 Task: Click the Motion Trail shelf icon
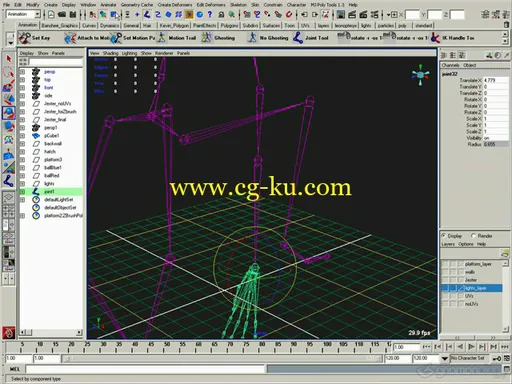[x=161, y=38]
